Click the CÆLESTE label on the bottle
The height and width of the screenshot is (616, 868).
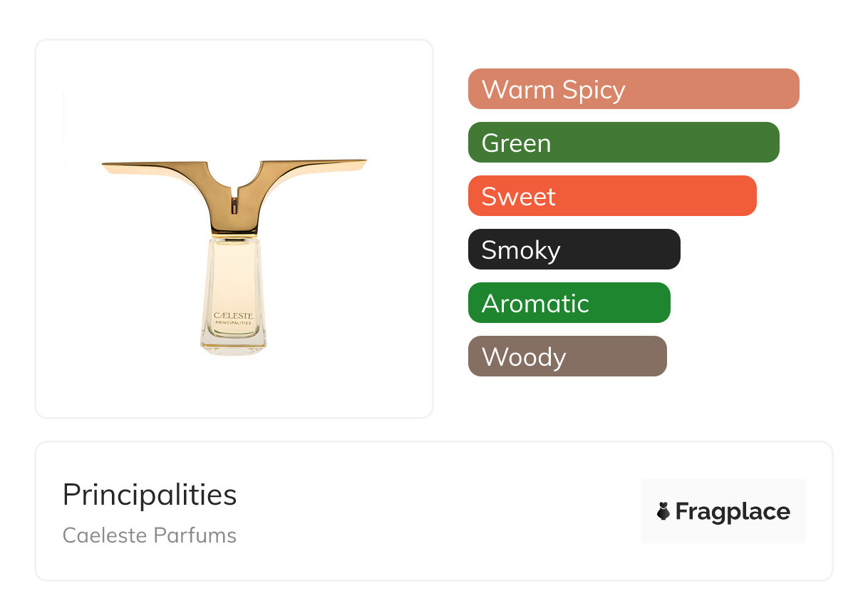coord(234,315)
